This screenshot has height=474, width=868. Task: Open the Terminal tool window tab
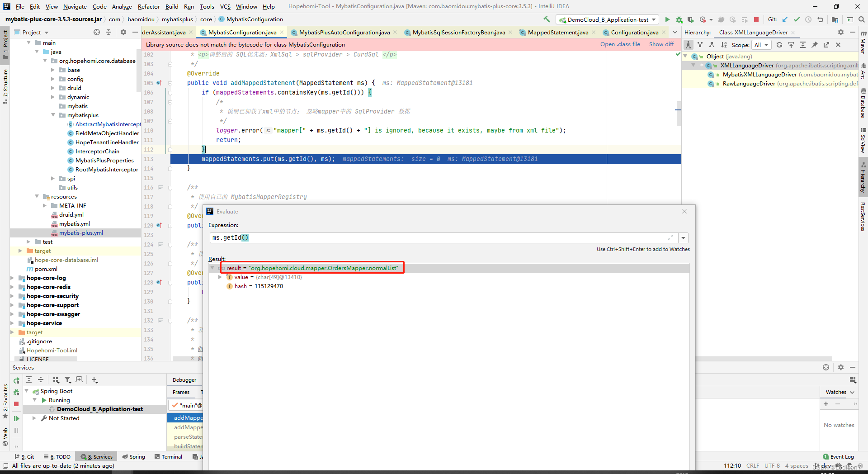(168, 457)
